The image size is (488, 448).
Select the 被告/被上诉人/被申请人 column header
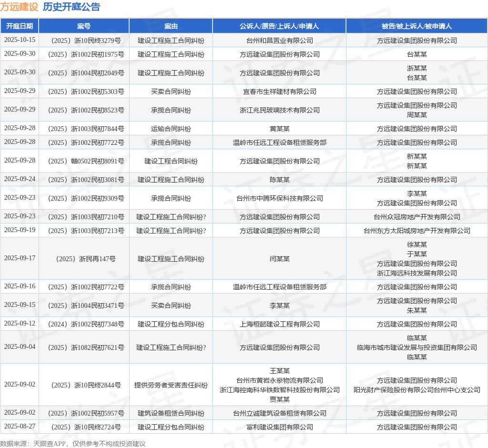[x=417, y=26]
